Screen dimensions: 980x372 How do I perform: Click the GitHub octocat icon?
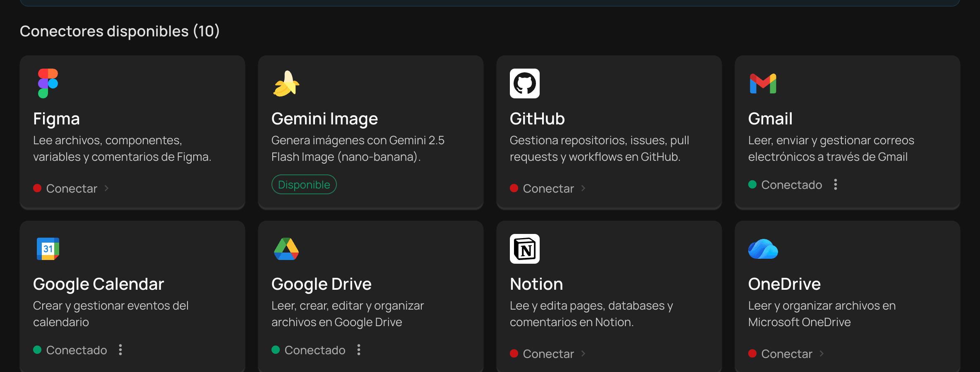click(525, 83)
